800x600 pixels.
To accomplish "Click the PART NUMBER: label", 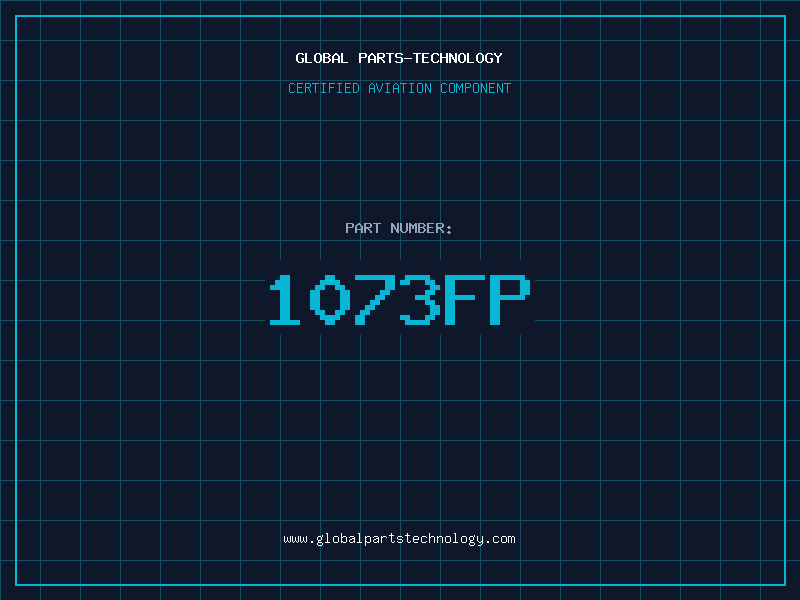I will click(x=399, y=228).
